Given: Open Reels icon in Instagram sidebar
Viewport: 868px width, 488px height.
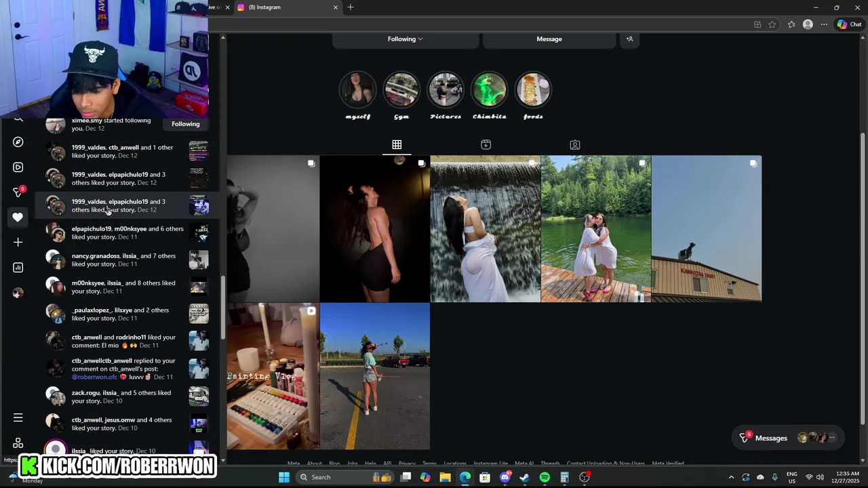Looking at the screenshot, I should click(x=18, y=167).
